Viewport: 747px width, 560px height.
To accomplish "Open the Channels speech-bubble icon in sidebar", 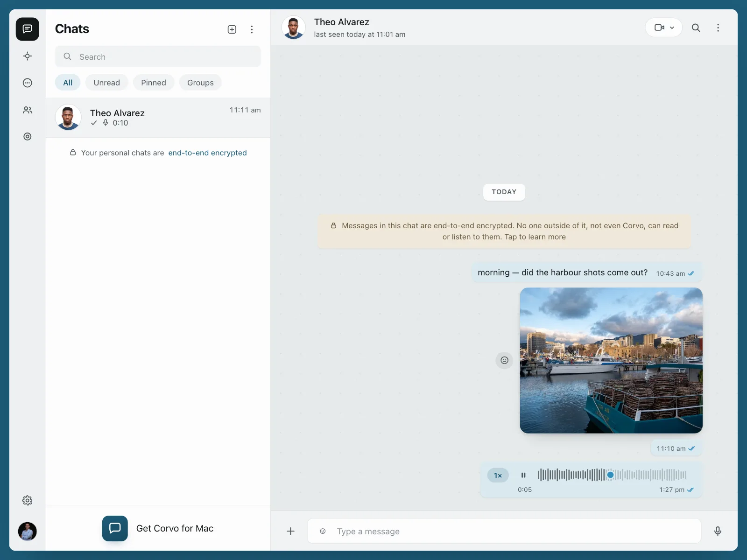I will [28, 83].
